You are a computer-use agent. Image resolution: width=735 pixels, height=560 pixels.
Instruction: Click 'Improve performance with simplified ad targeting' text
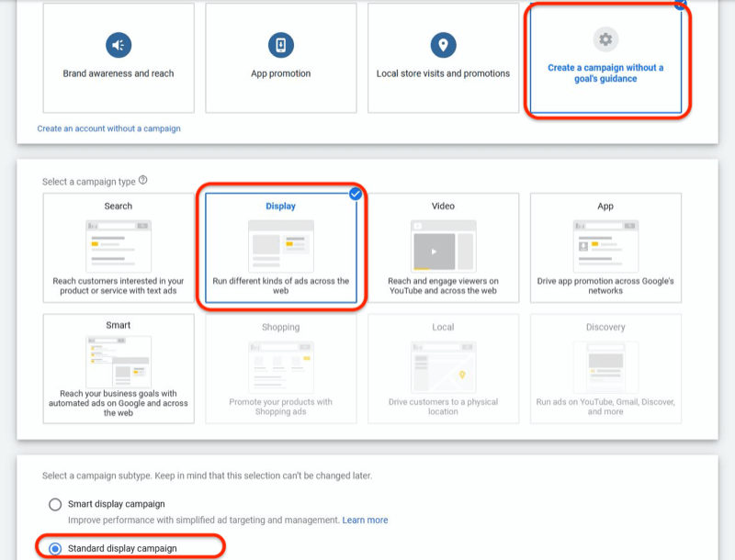click(204, 520)
